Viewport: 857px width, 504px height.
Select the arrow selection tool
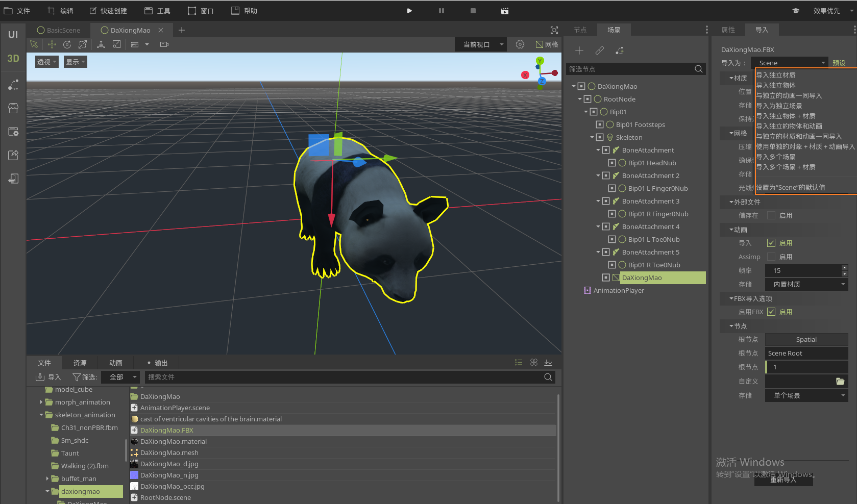[x=34, y=44]
